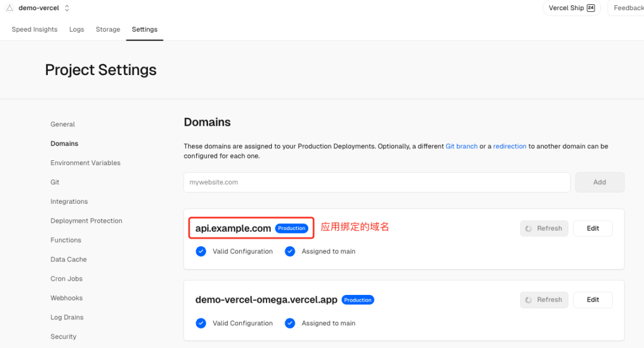Select the Settings tab

tap(144, 29)
